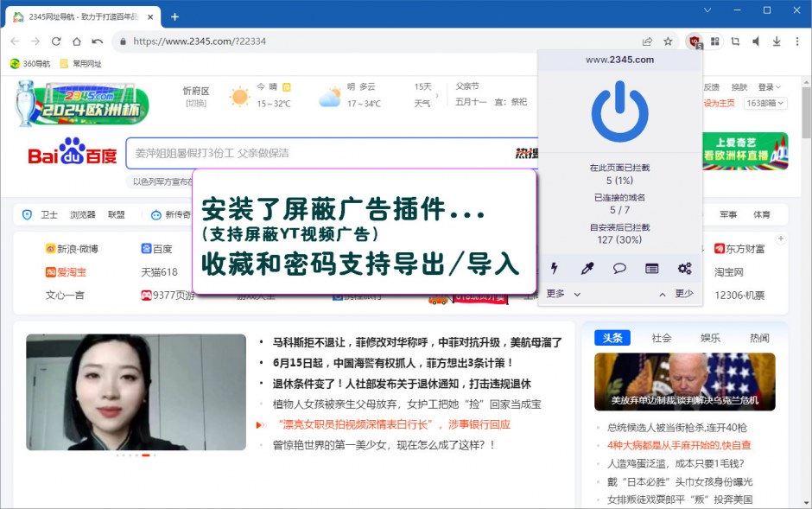Open the 爱淘宝 site link
The height and width of the screenshot is (509, 812).
(66, 272)
